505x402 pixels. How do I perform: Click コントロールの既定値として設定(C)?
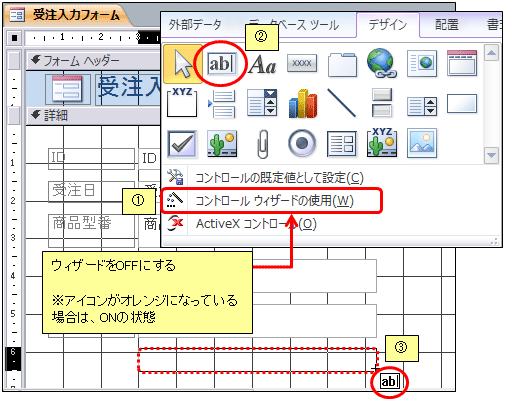tap(279, 178)
